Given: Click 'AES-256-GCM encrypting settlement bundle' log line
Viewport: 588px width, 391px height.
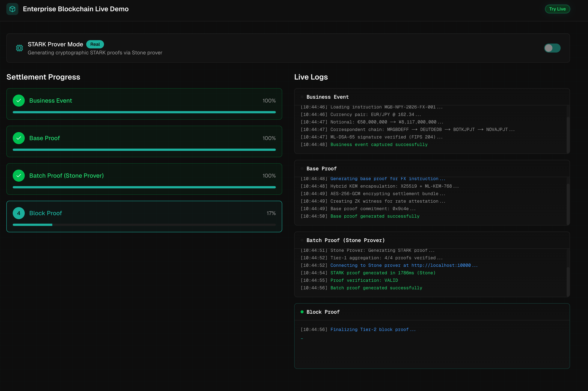Looking at the screenshot, I should 373,193.
